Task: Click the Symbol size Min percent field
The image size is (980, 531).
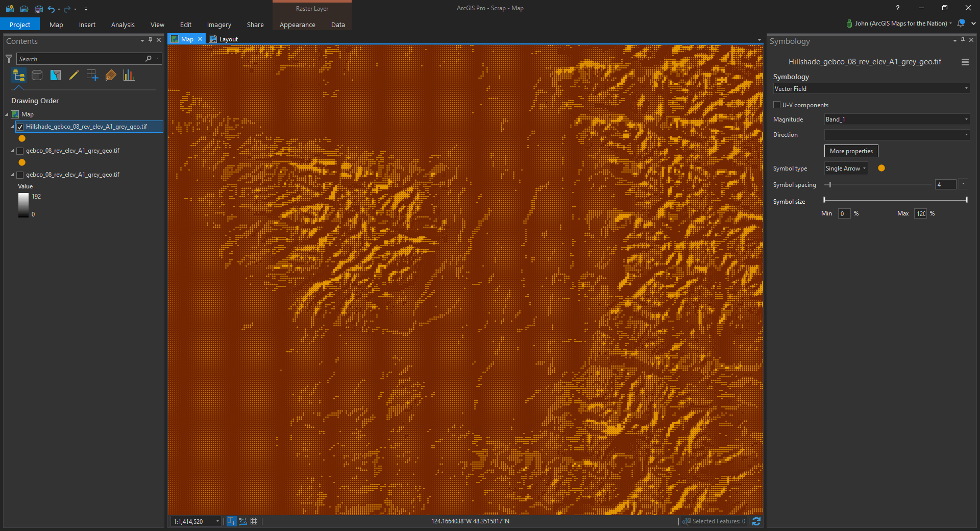Action: coord(844,213)
